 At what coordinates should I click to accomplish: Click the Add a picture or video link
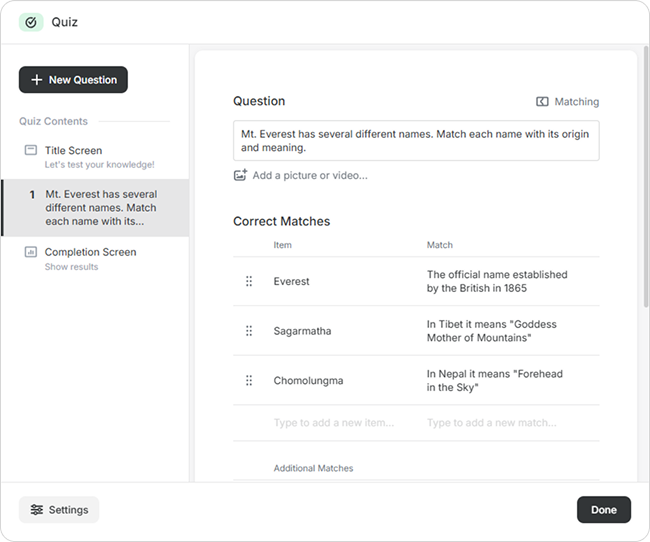click(310, 175)
